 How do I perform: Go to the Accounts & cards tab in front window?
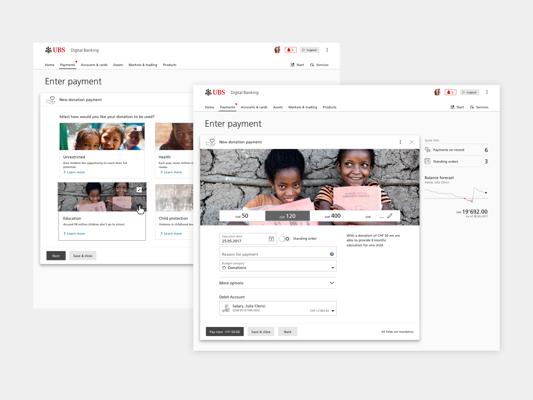coord(254,107)
